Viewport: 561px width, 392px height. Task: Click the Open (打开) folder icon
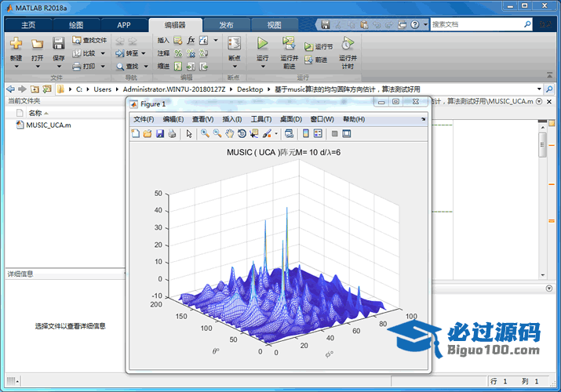[x=37, y=44]
